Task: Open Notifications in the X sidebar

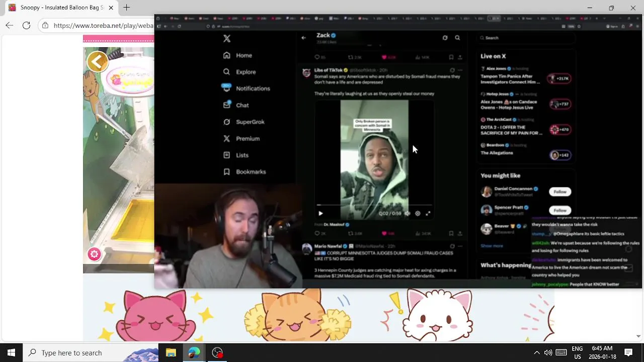Action: (x=247, y=88)
